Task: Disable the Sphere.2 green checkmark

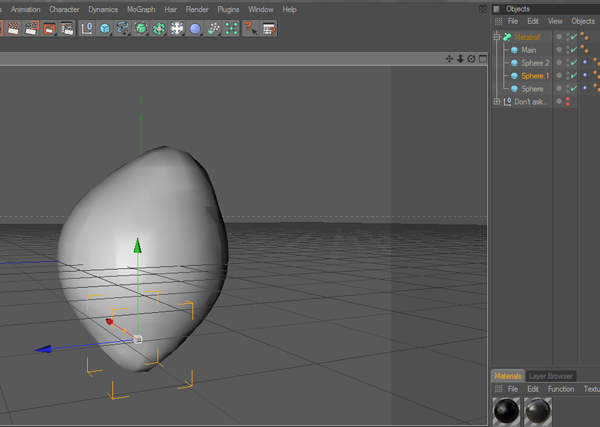Action: coord(574,62)
